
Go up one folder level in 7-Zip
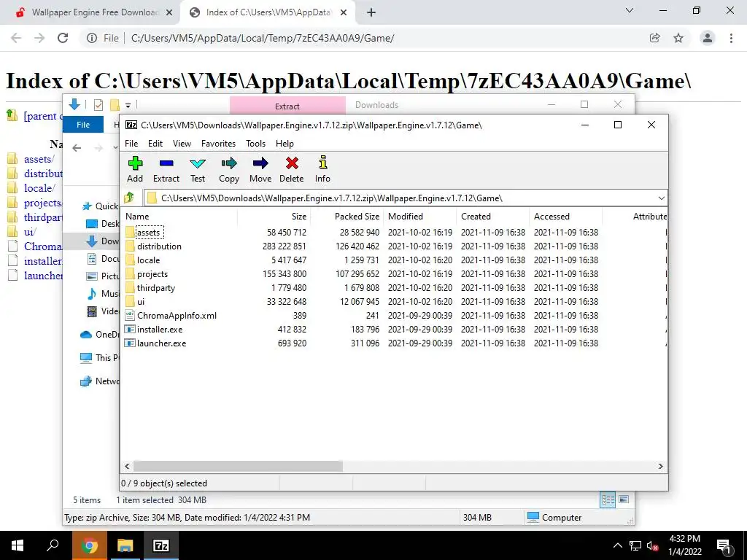130,198
